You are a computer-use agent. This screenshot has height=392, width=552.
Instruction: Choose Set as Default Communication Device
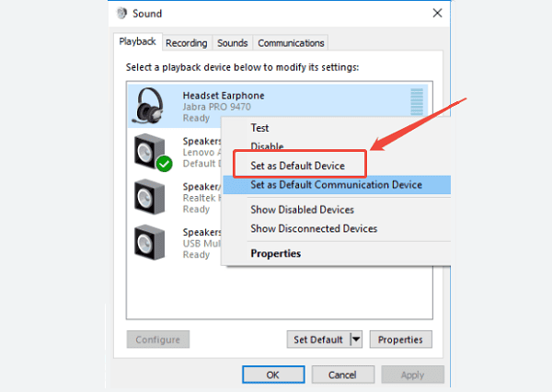(337, 185)
